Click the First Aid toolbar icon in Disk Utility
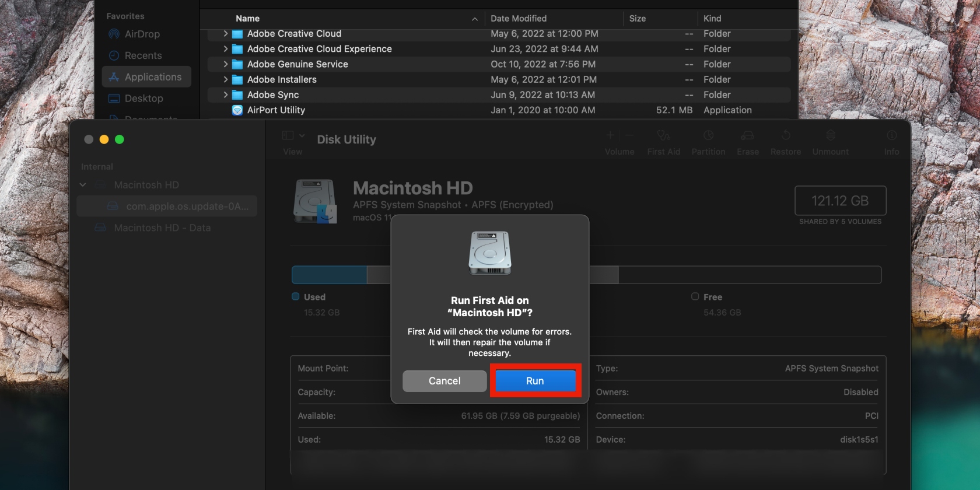The height and width of the screenshot is (490, 980). (x=663, y=136)
